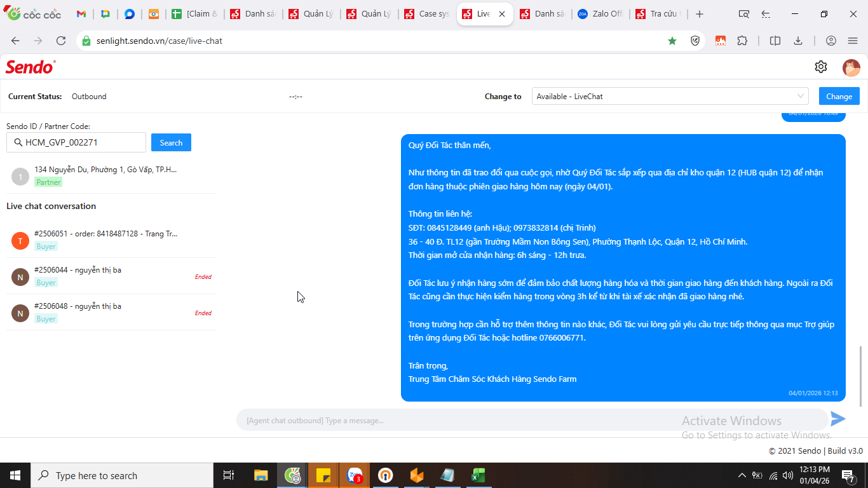Screen dimensions: 868x488
Task: Click the Current Status Outbound text
Action: coord(89,97)
